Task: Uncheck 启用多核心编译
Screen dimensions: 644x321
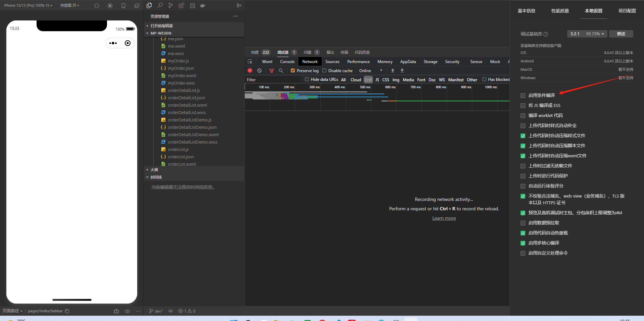Action: (x=523, y=243)
